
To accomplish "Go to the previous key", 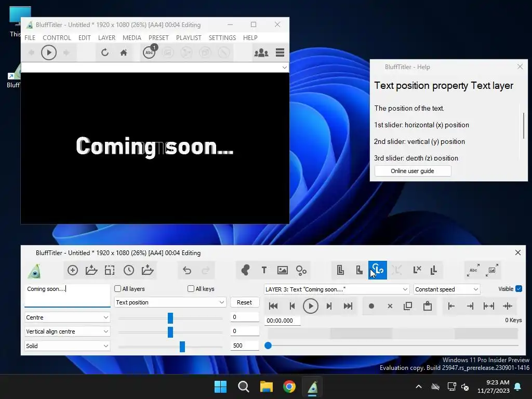I will click(292, 307).
